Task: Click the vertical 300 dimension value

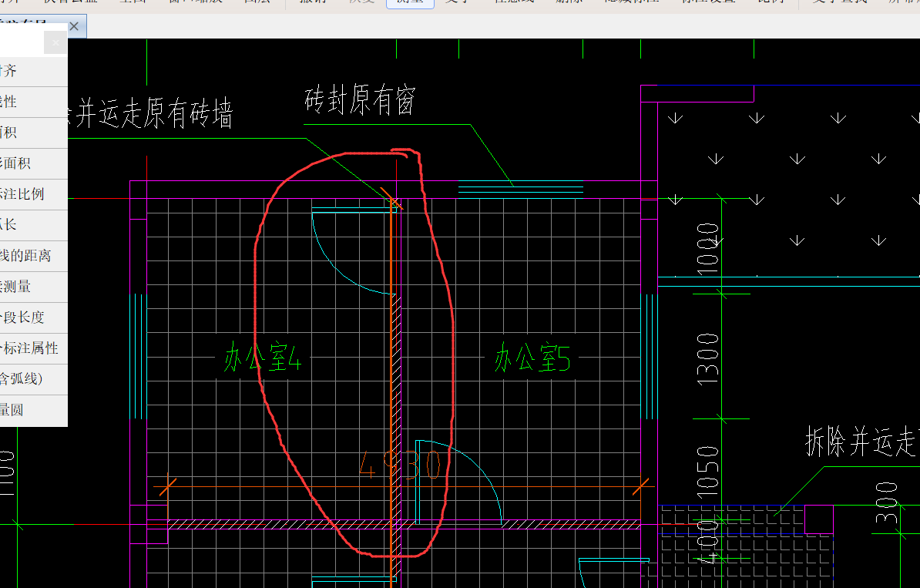Action: (x=887, y=503)
